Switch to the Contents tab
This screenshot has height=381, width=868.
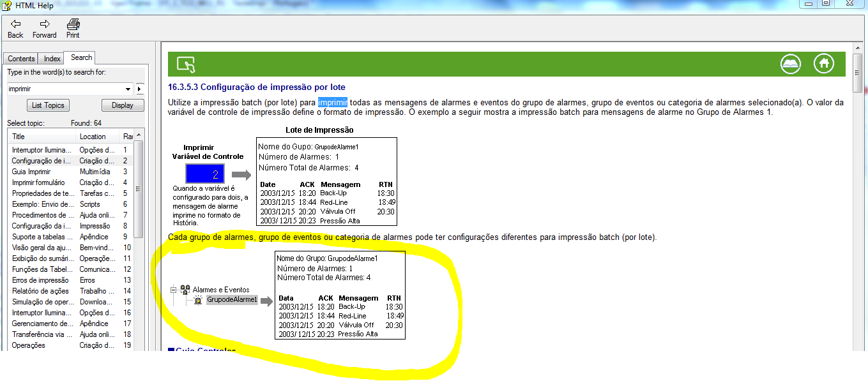tap(21, 59)
